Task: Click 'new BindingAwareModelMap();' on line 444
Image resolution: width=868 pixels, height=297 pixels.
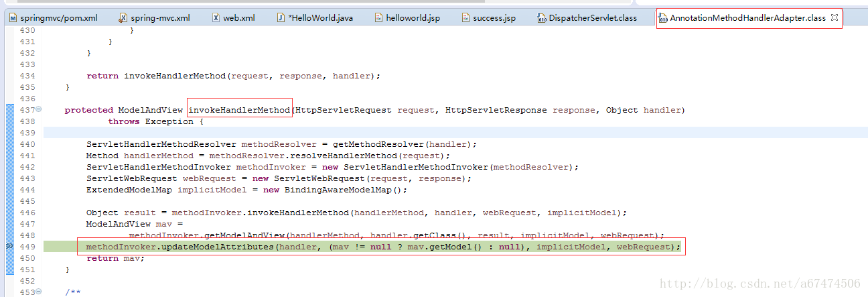Action: 335,190
